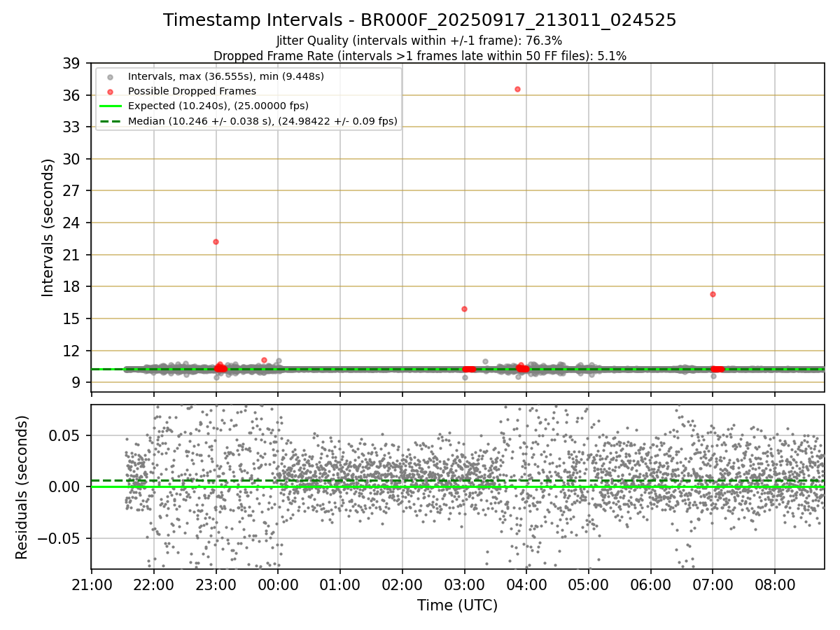This screenshot has height=630, width=840.
Task: Click the 18 y-axis tick label
Action: (x=71, y=287)
